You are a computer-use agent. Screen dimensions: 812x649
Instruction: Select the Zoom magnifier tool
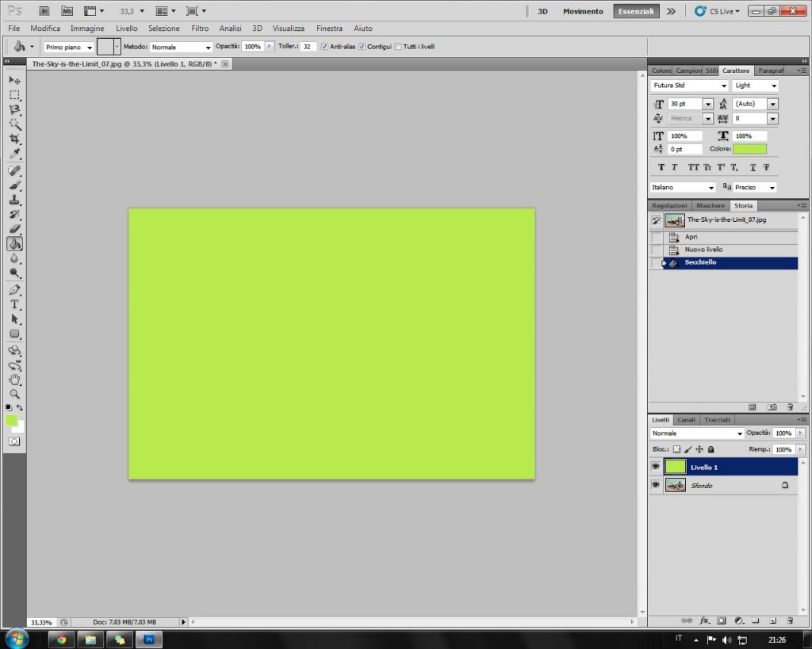pos(14,394)
